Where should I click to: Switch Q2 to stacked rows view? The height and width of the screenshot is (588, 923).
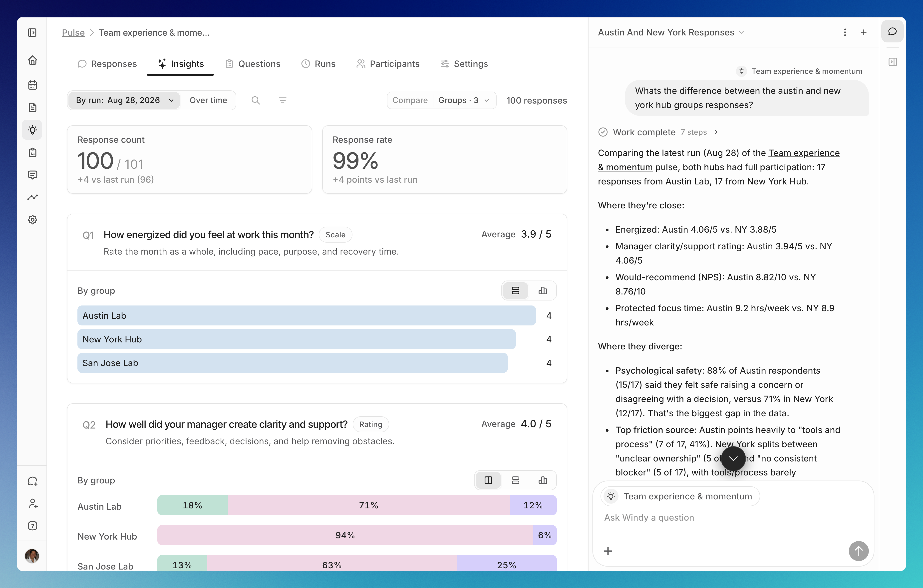pyautogui.click(x=516, y=480)
